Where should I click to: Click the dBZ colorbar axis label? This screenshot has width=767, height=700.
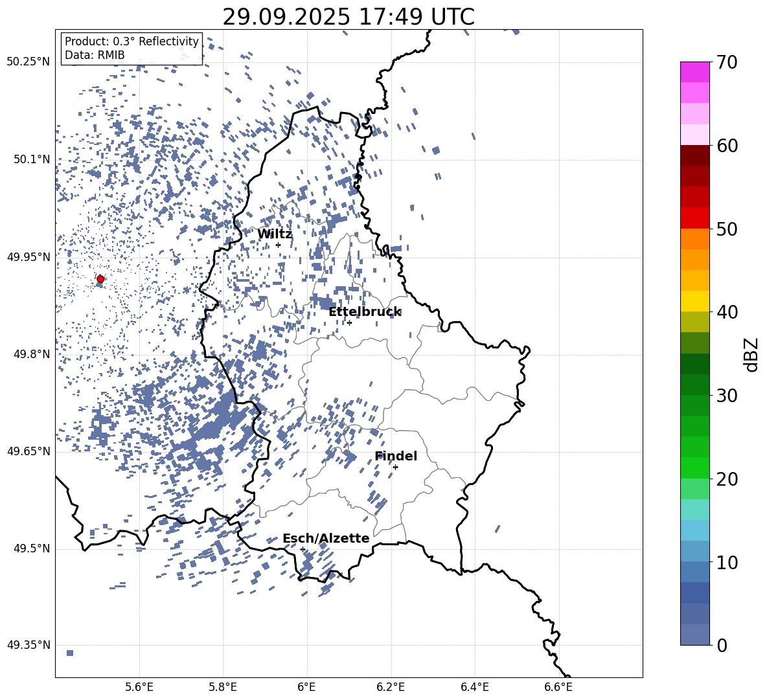(x=752, y=354)
